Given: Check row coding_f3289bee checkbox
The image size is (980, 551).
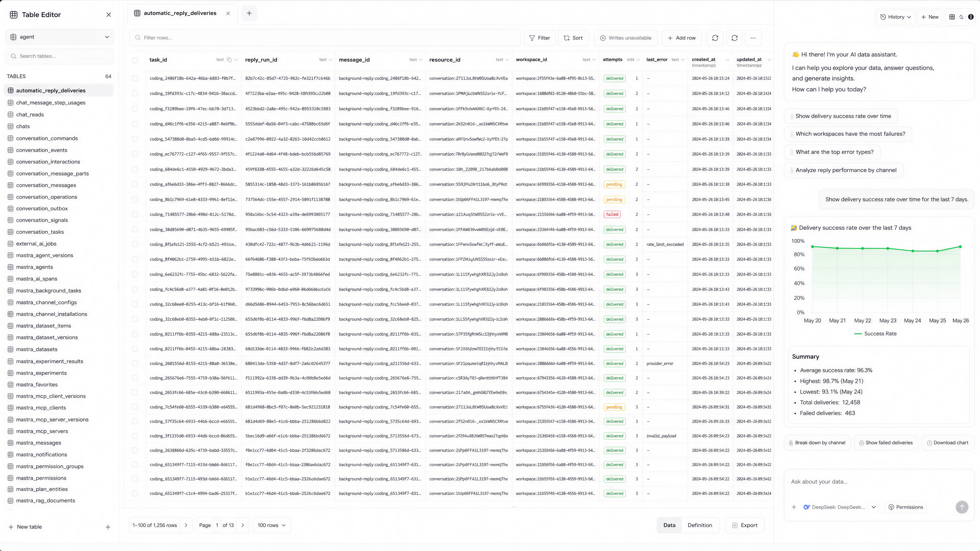Looking at the screenshot, I should [x=135, y=109].
